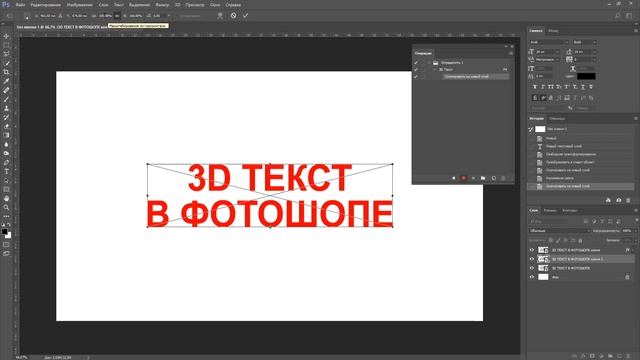Cancel the transform in options bar
The width and height of the screenshot is (640, 360).
coord(233,16)
